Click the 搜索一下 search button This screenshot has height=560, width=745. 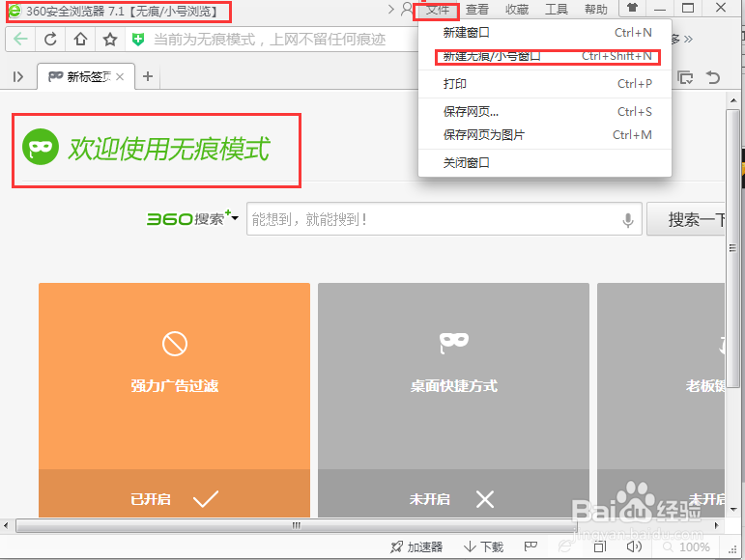pos(687,219)
